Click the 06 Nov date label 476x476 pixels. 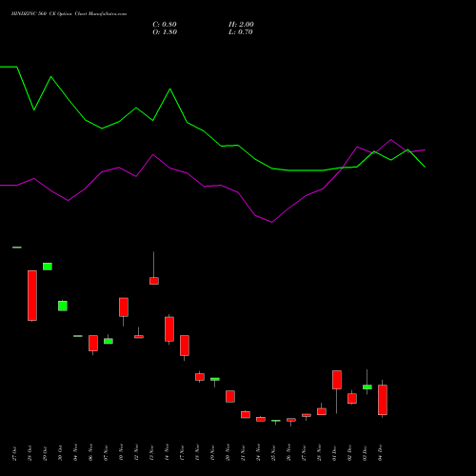pos(90,453)
